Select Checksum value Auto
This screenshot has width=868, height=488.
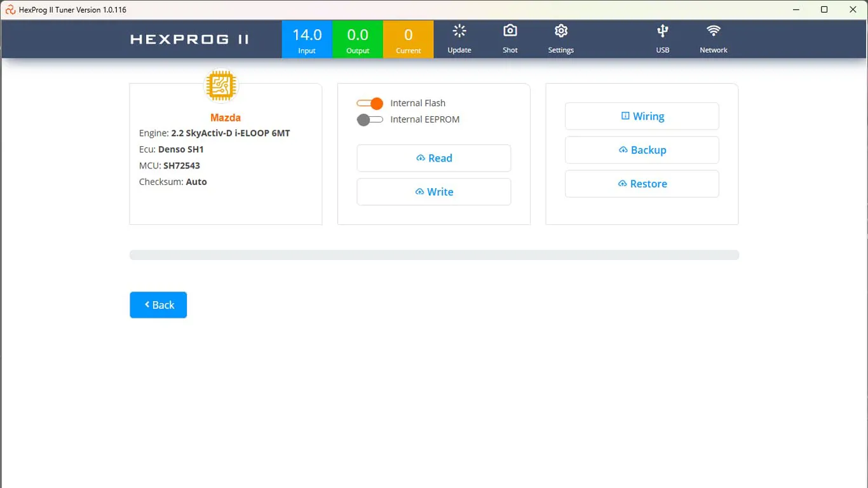196,182
